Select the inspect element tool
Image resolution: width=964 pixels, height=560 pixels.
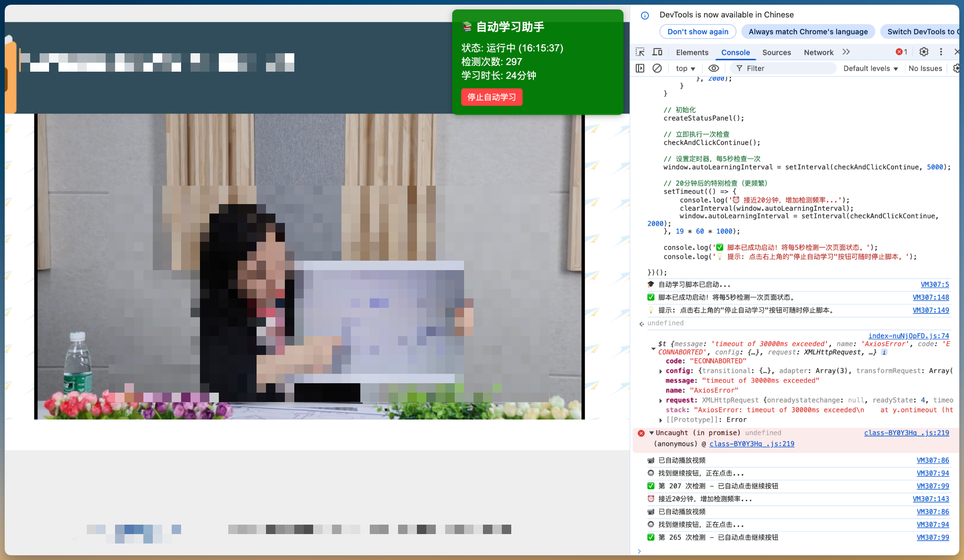point(640,52)
